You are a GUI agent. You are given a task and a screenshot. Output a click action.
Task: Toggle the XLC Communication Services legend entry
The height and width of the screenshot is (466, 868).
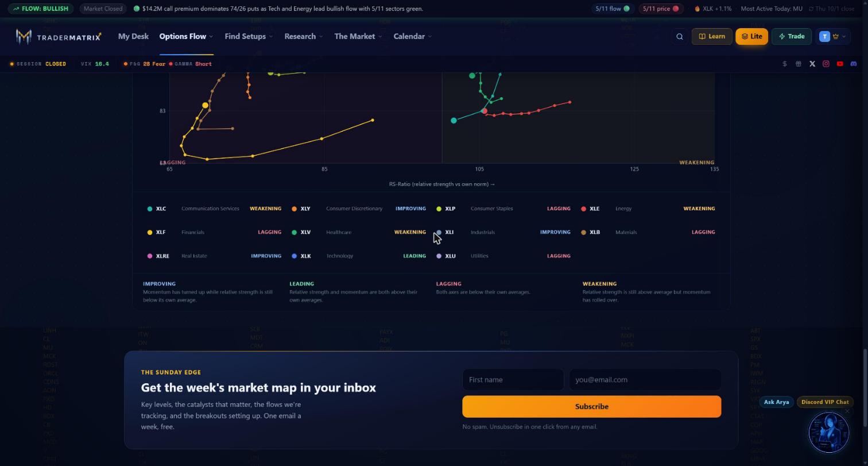[214, 209]
